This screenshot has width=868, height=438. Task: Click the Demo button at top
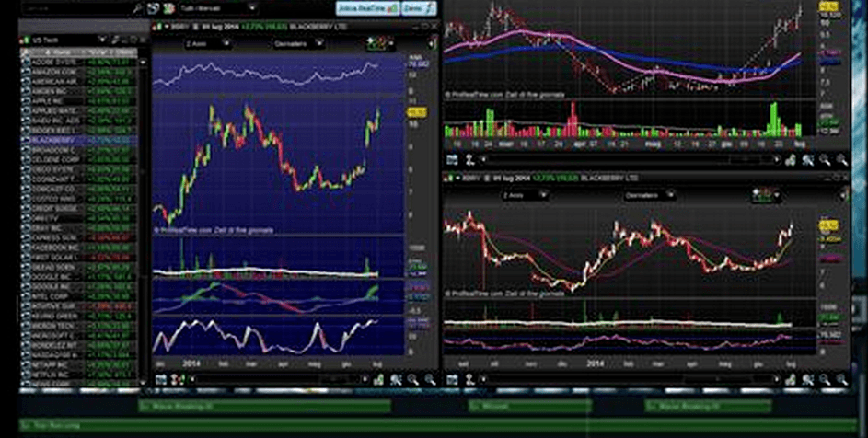tap(419, 8)
